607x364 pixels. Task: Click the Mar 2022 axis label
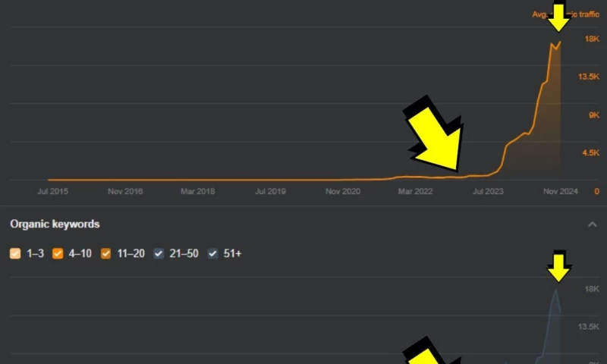pos(415,191)
